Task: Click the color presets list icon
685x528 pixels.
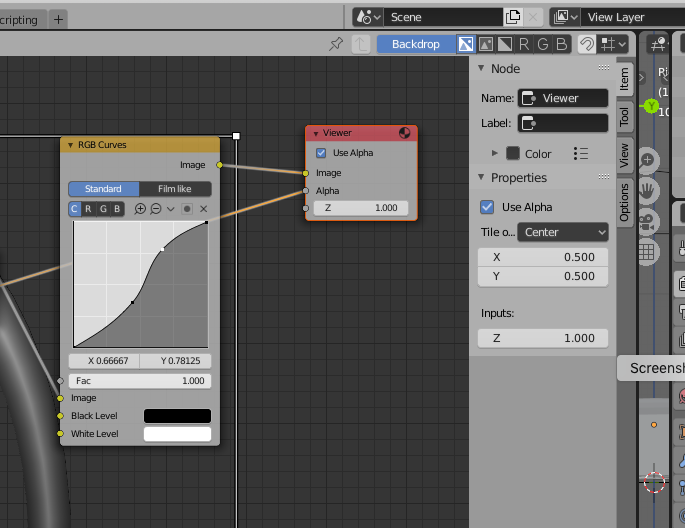Action: 580,153
